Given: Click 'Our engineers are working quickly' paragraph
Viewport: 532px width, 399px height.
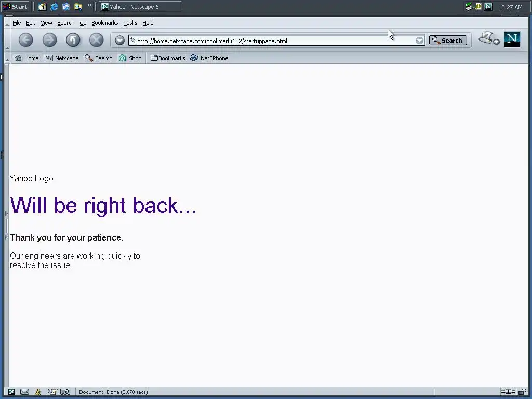Looking at the screenshot, I should [x=75, y=261].
